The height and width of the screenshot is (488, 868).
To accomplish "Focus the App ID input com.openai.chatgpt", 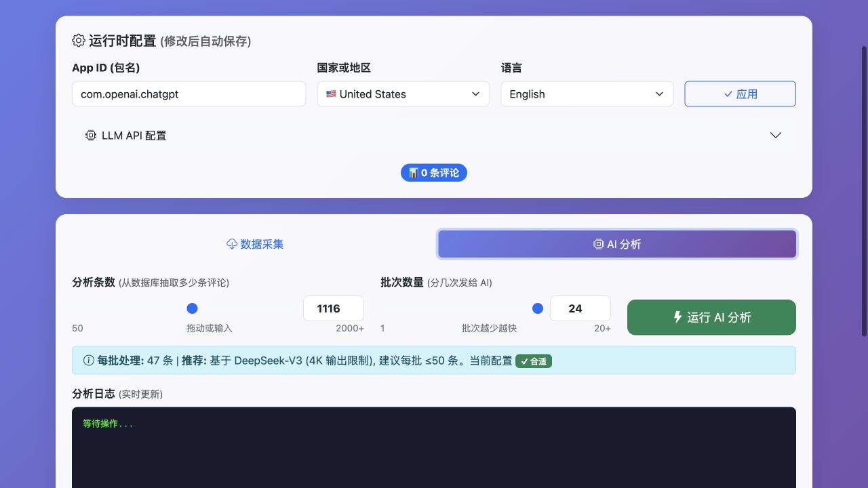I will (189, 94).
